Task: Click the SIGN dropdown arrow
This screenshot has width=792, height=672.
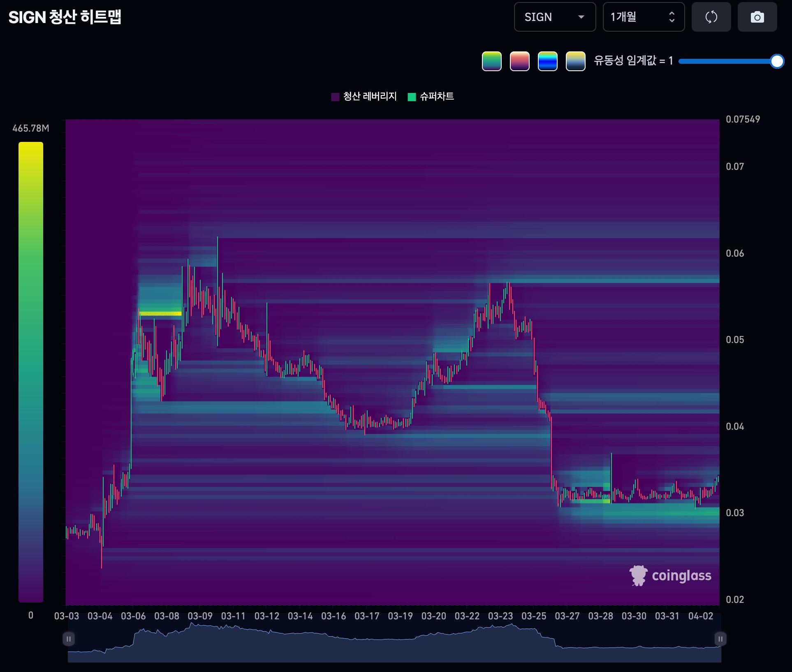Action: tap(581, 17)
